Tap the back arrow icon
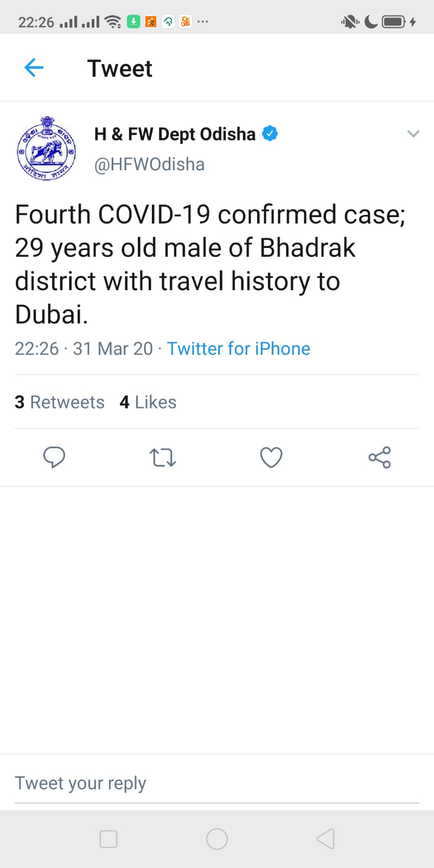Screen dimensions: 434x868 tap(34, 68)
